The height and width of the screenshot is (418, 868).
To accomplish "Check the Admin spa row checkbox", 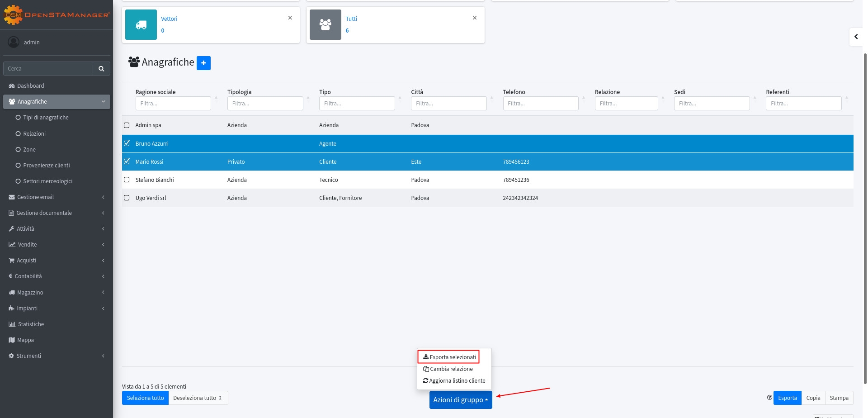I will (127, 125).
